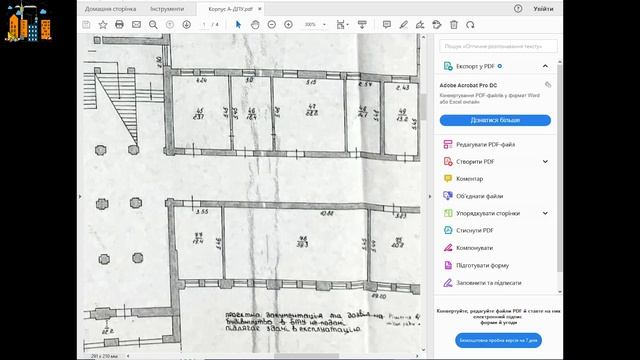The width and height of the screenshot is (640, 360).
Task: Switch to the Домашня сторінка tab
Action: tap(110, 9)
